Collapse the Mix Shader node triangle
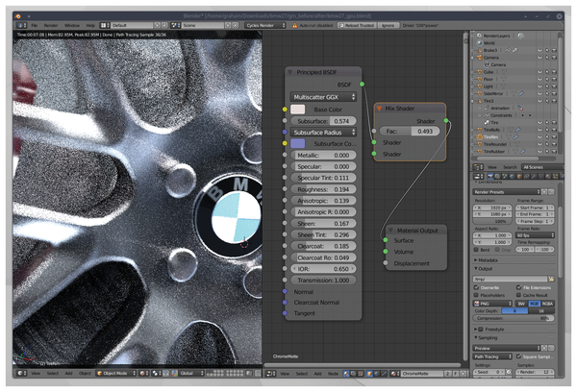 [379, 109]
